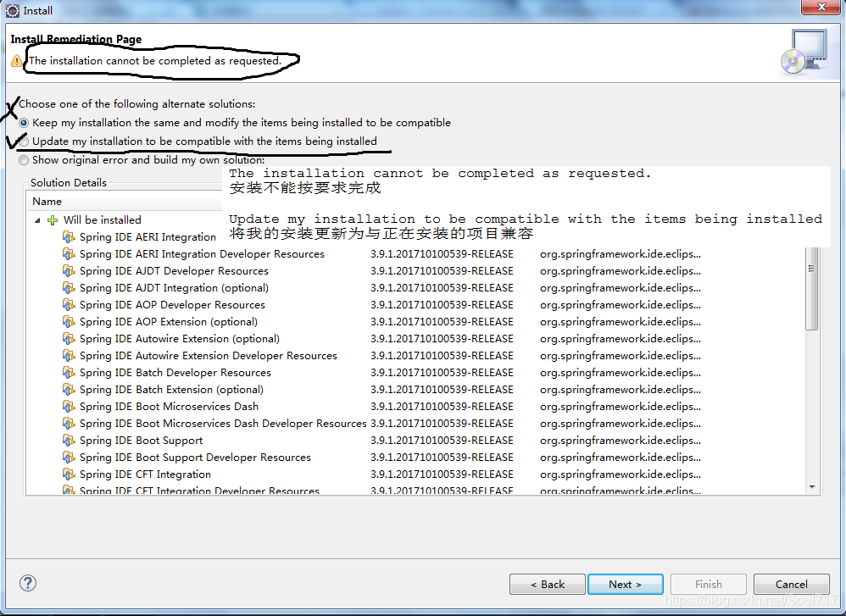Click icon beside Spring IDE Batch Extension (optional)

coord(69,390)
